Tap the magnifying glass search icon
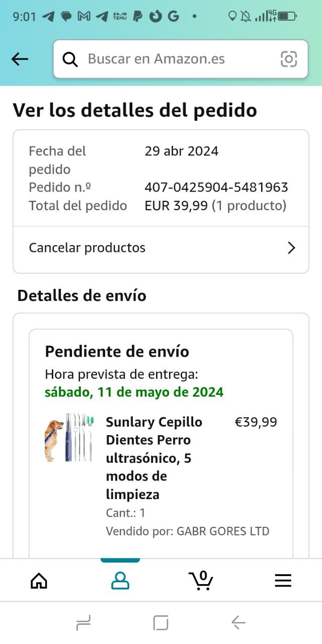This screenshot has height=644, width=322. (70, 59)
